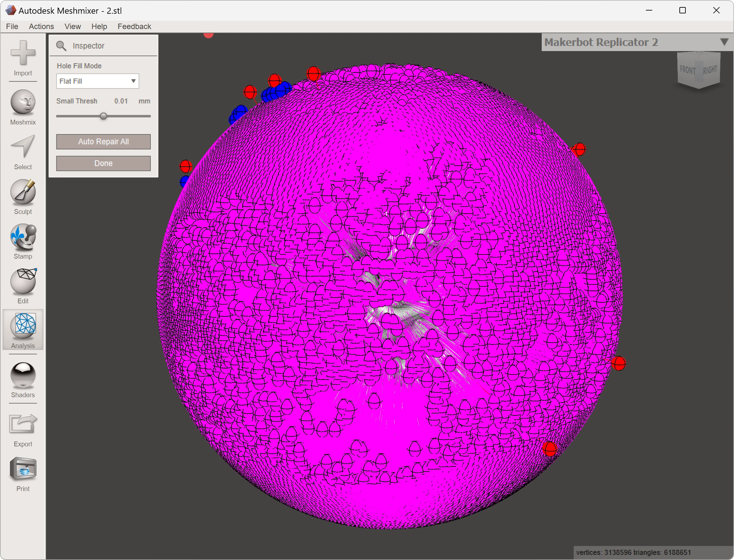The width and height of the screenshot is (734, 560).
Task: Open the Hole Fill Mode dropdown
Action: pos(97,81)
